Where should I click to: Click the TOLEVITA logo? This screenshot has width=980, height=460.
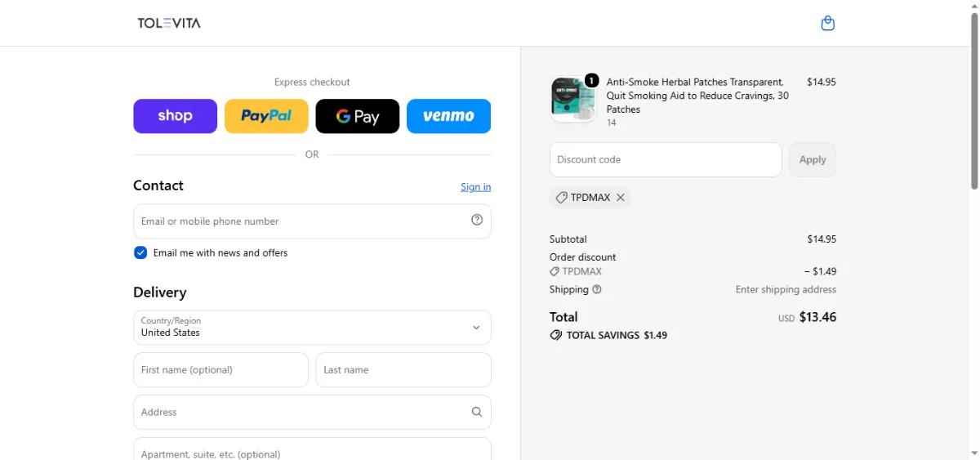click(x=169, y=23)
